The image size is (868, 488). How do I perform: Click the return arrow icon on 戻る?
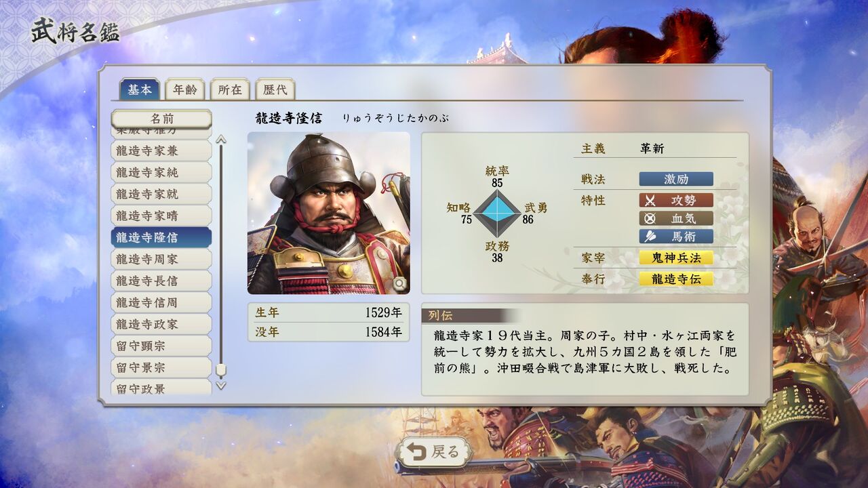pos(416,451)
